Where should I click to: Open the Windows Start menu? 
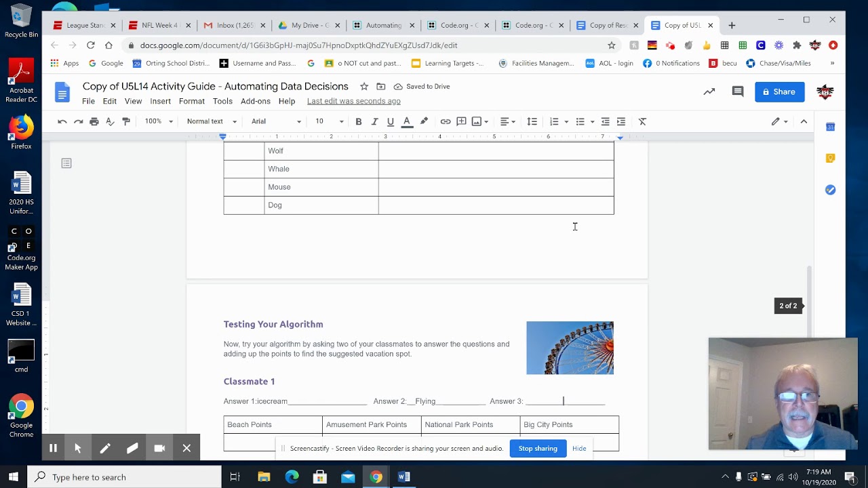click(14, 476)
